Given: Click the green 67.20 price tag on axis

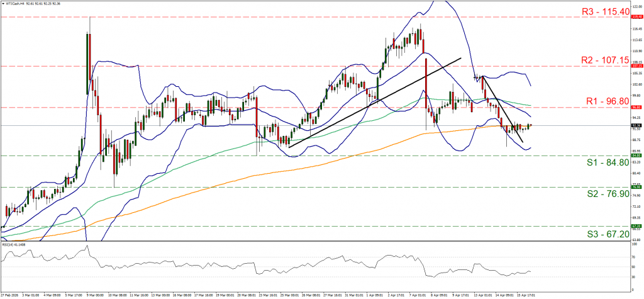Looking at the screenshot, I should (636, 225).
